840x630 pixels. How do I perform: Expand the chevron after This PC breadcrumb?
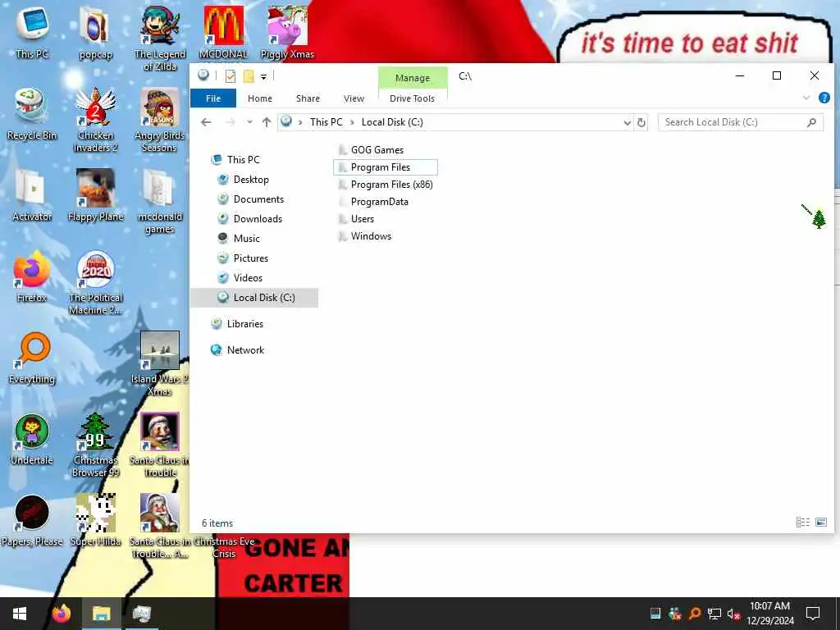352,123
